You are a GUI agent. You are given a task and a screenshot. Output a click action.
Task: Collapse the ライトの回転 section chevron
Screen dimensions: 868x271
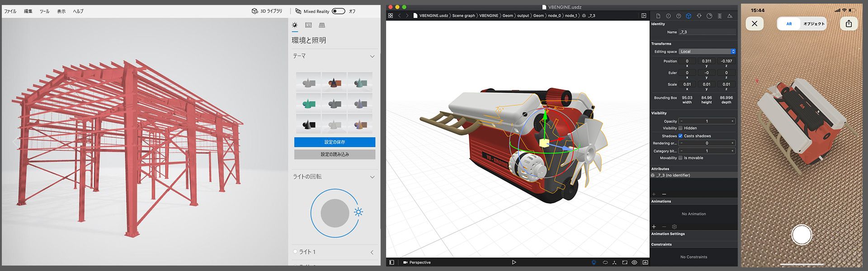pos(372,177)
